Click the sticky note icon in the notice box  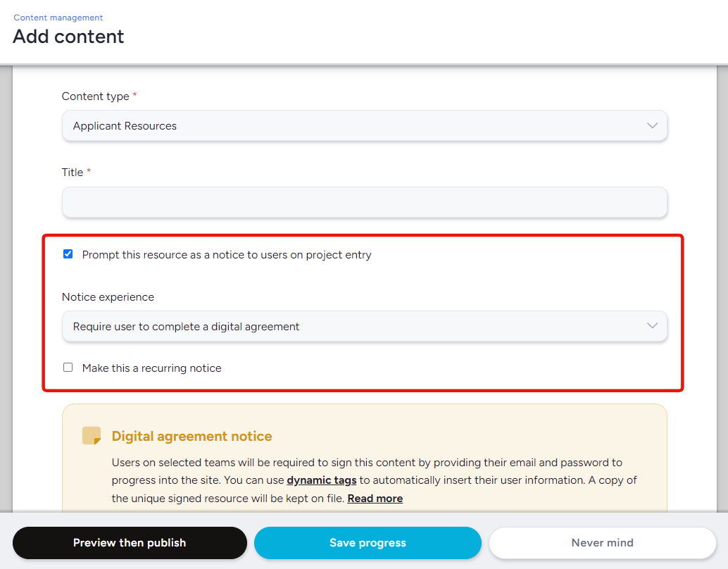tap(92, 436)
